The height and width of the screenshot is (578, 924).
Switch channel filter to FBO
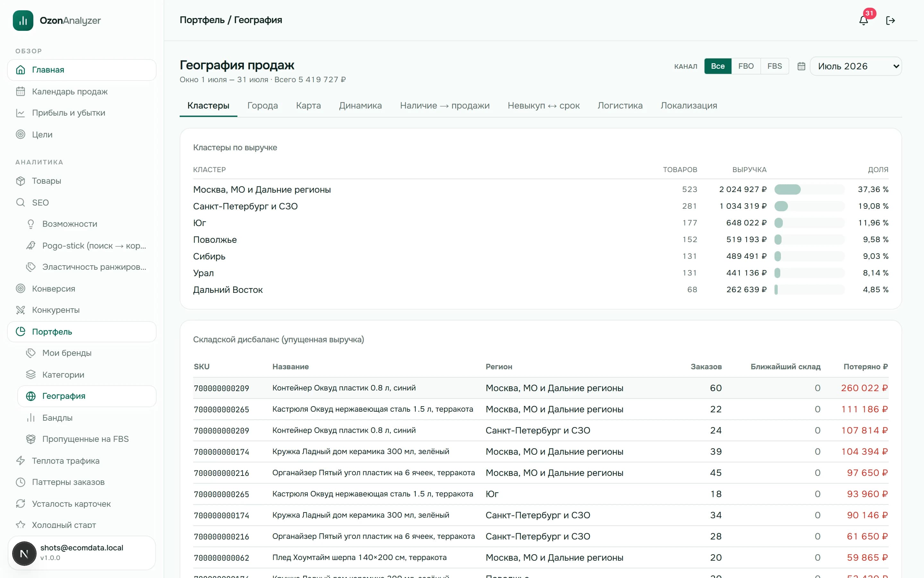[x=746, y=66]
